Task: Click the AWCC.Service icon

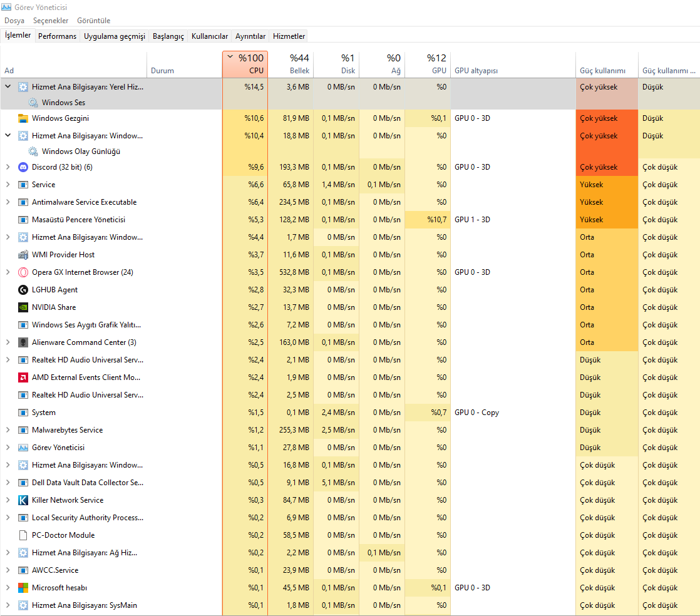Action: (23, 570)
